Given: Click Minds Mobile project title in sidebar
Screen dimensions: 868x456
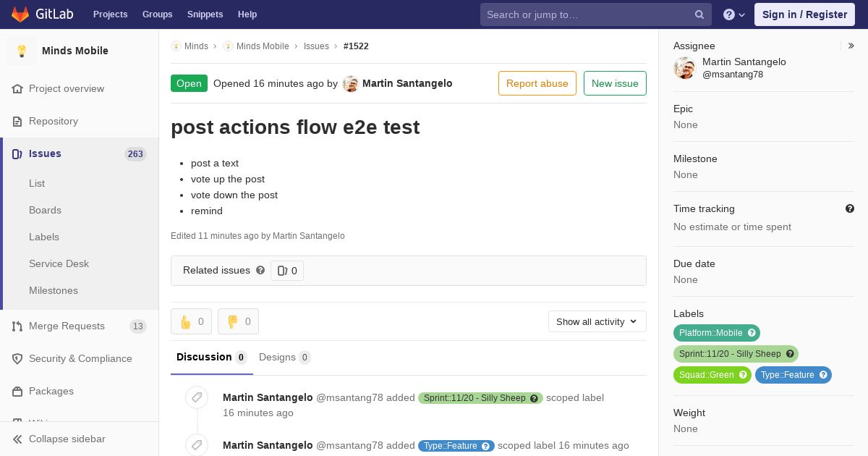Looking at the screenshot, I should (x=75, y=51).
